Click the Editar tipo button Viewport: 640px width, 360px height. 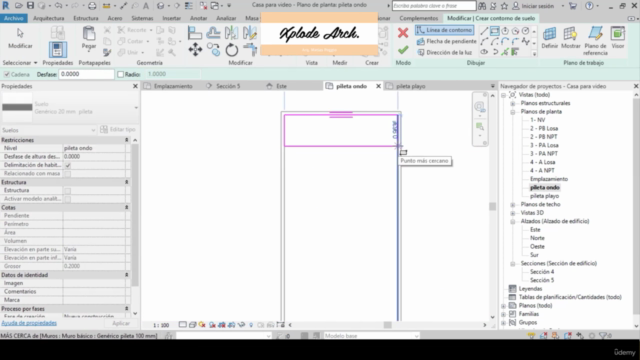(118, 129)
